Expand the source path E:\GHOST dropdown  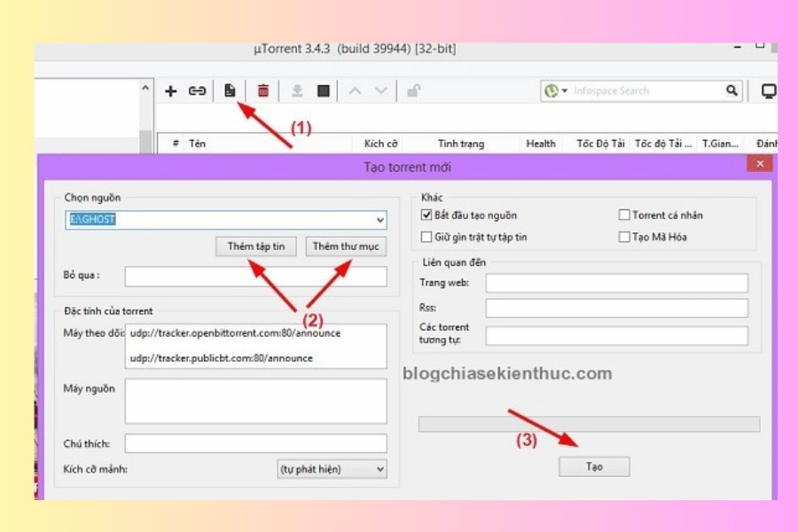tap(380, 220)
